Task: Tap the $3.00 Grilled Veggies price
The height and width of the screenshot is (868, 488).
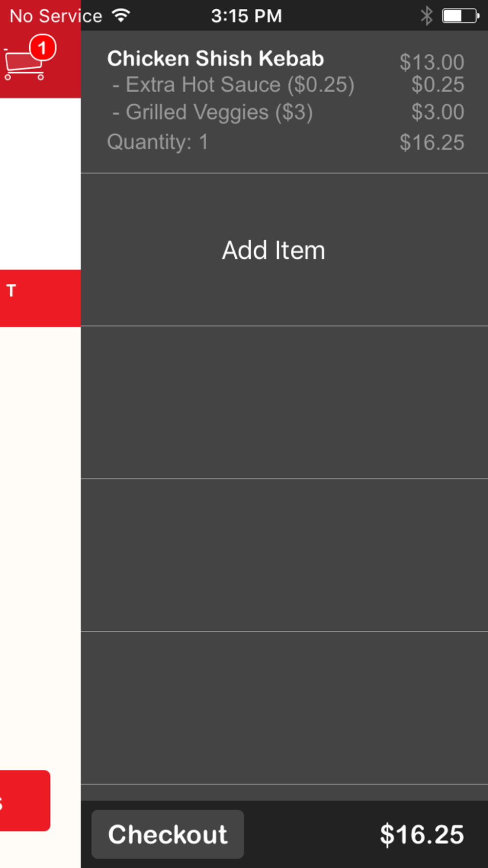Action: (x=437, y=112)
